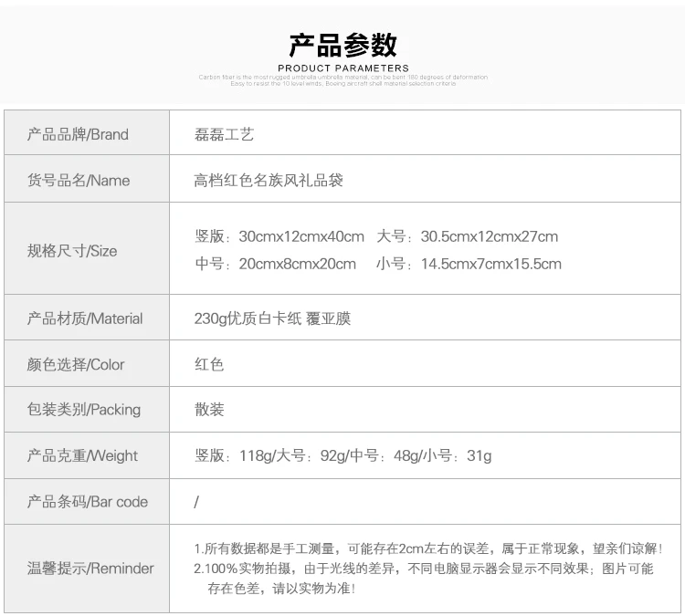
Task: Click material value 230g优质白卡纸 覆亚膜
Action: coord(272,318)
